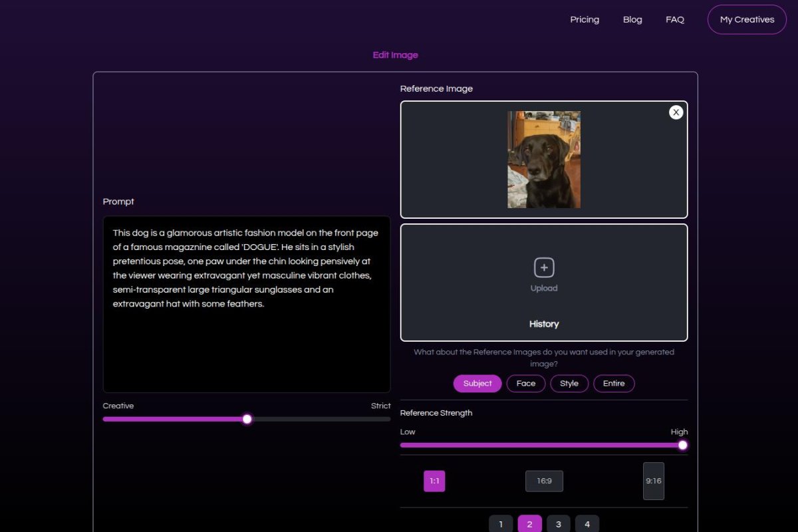Open the Pricing page

pos(584,19)
